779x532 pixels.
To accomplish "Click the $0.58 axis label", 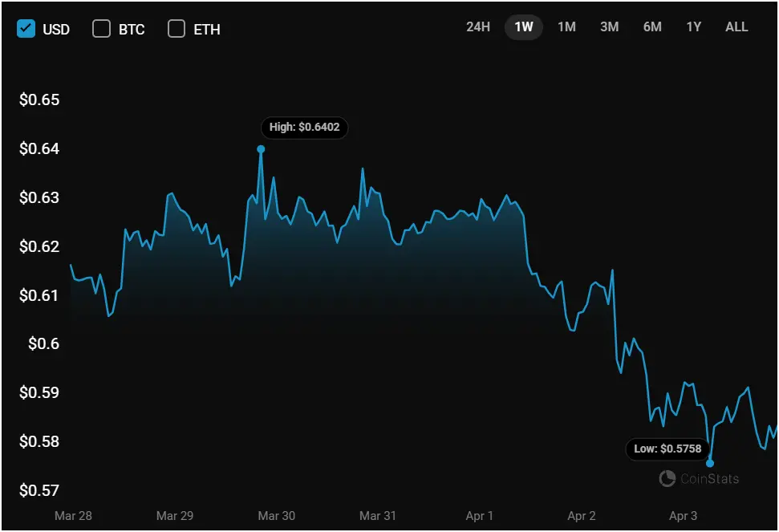I will [x=39, y=441].
